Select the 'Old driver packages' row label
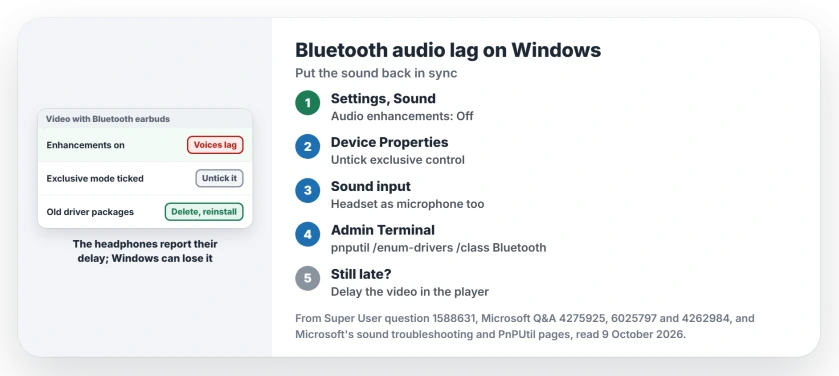 [x=90, y=212]
